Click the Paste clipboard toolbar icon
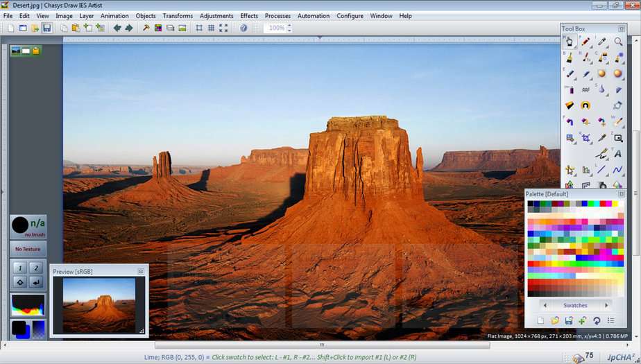 [76, 28]
